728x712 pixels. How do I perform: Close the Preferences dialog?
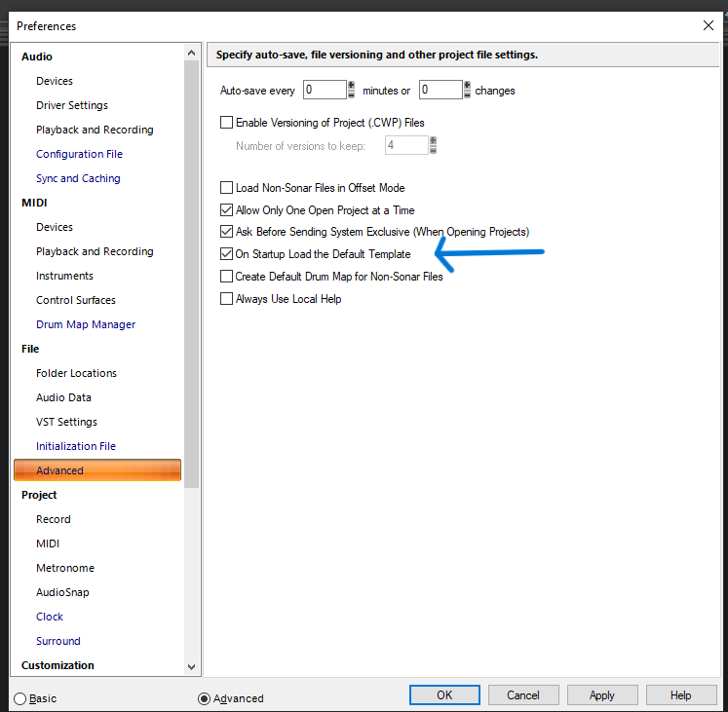pyautogui.click(x=709, y=25)
